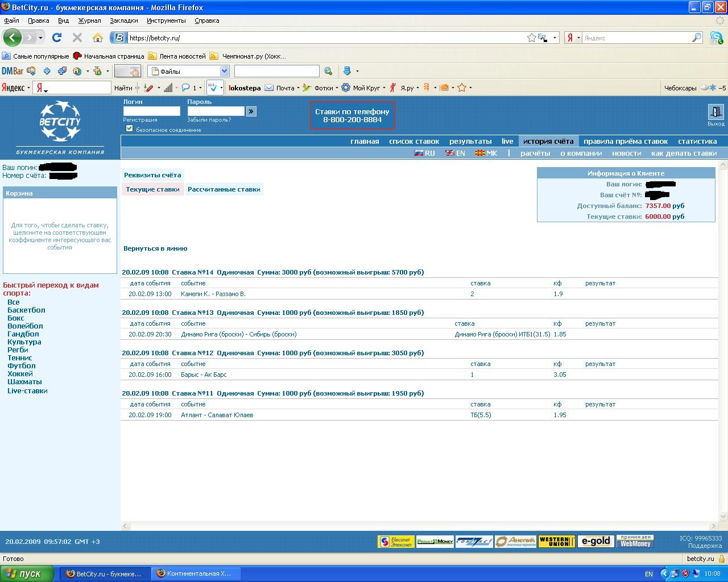728x582 pixels.
Task: Click Вернуться в линию link
Action: (x=155, y=248)
